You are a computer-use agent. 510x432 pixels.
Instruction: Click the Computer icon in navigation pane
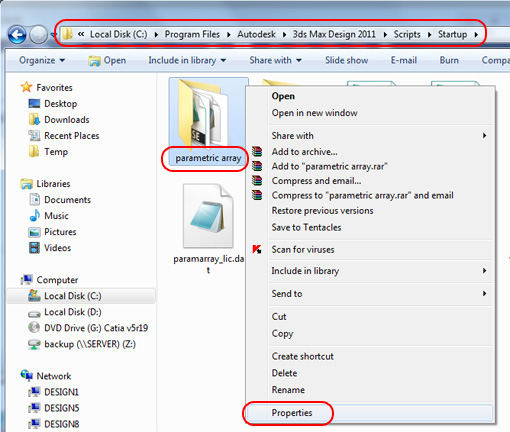pos(26,280)
